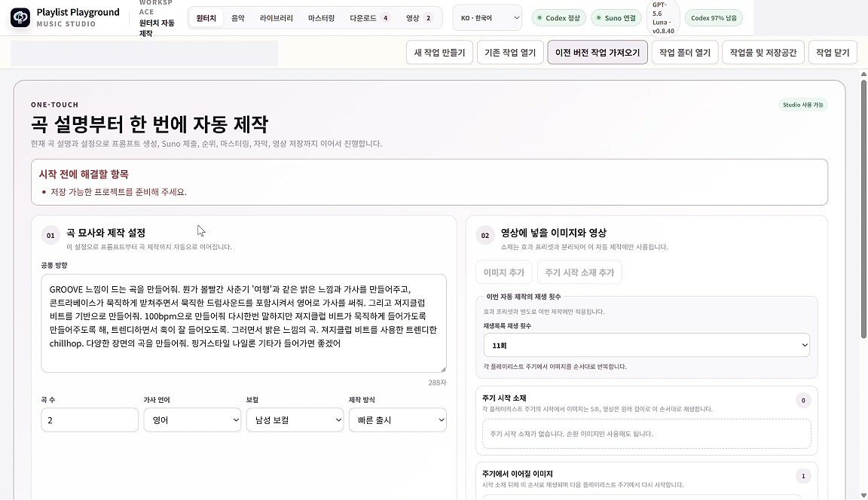This screenshot has width=868, height=500.
Task: Open 작업물 및 저장공간
Action: click(763, 53)
